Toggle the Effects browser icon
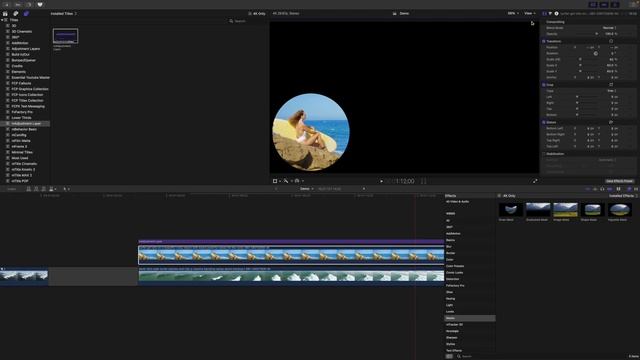The height and width of the screenshot is (360, 640). [x=629, y=189]
